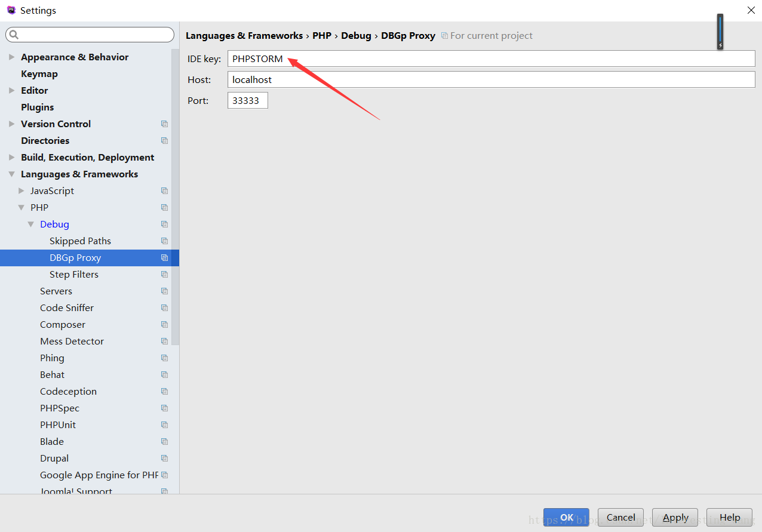Image resolution: width=762 pixels, height=532 pixels.
Task: Select Directories in settings tree
Action: point(45,141)
